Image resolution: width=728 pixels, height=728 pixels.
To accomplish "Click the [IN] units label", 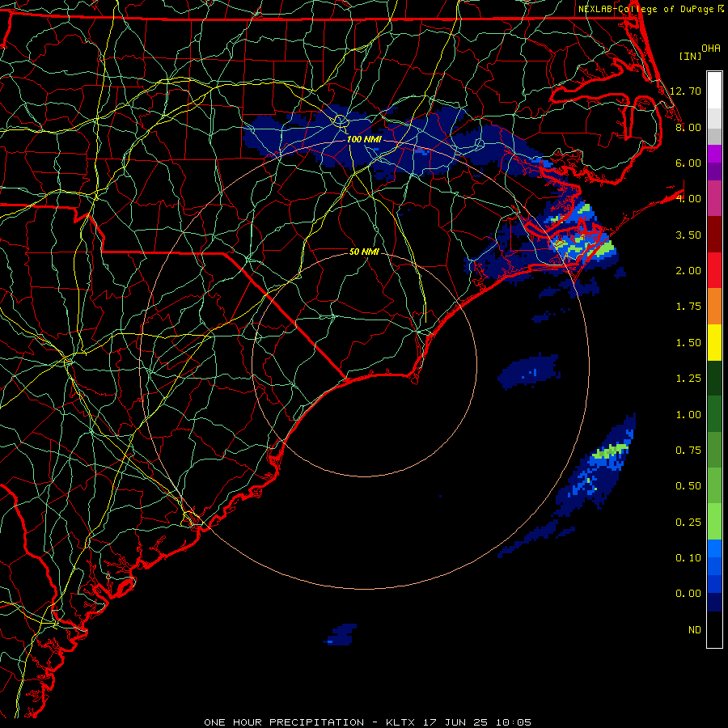I will pyautogui.click(x=690, y=56).
